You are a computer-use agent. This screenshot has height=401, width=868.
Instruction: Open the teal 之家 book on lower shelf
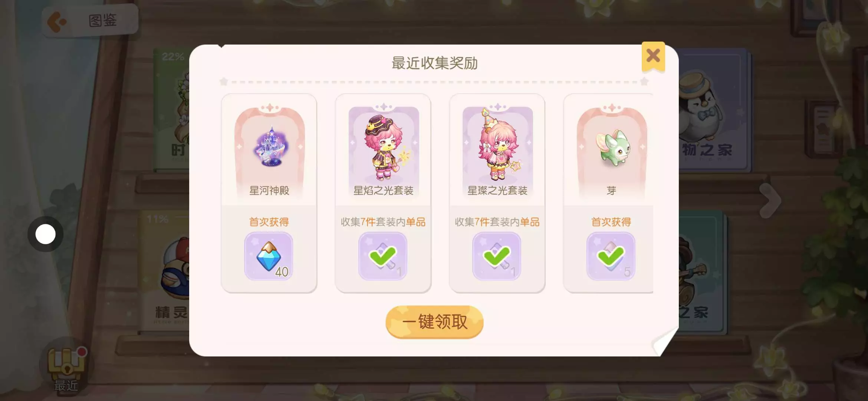coord(701,271)
